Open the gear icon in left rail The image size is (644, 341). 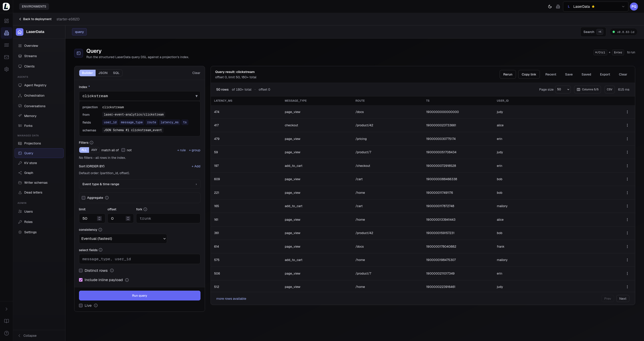pos(7,69)
